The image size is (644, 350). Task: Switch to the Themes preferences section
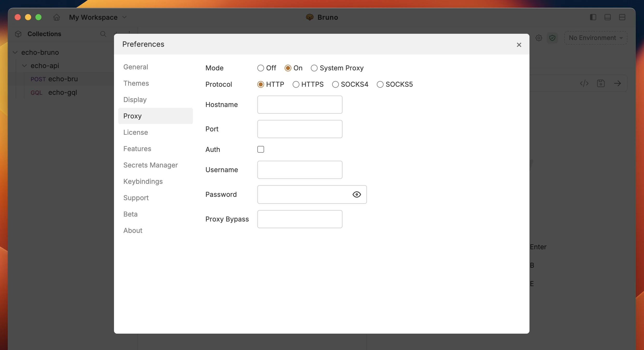click(x=136, y=83)
